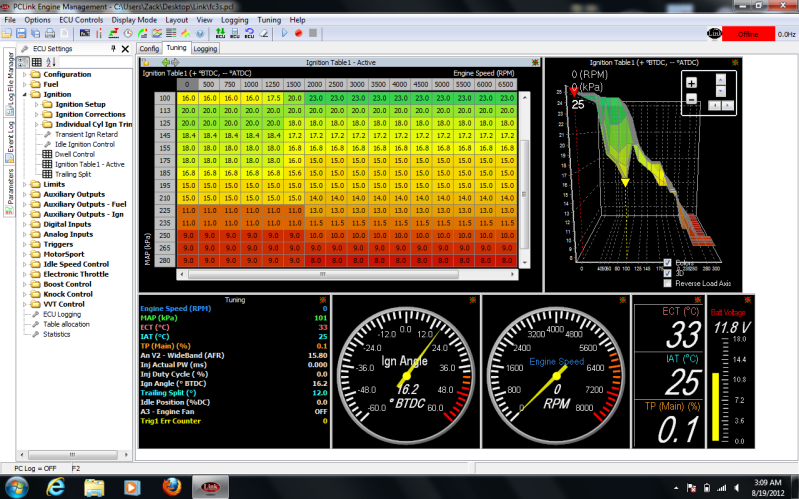Click the Store to ECU disk icon
Image resolution: width=799 pixels, height=499 pixels.
point(235,34)
